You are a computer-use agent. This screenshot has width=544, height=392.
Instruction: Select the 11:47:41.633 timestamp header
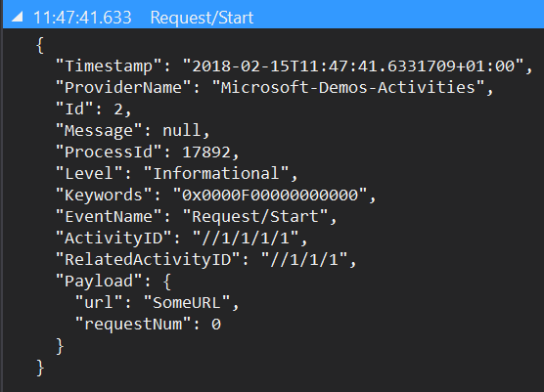click(82, 18)
